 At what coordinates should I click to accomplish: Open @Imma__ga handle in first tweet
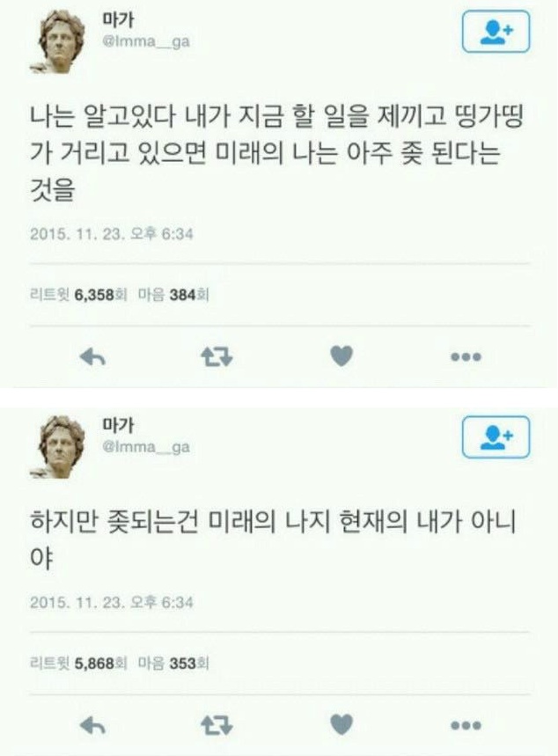pyautogui.click(x=145, y=42)
